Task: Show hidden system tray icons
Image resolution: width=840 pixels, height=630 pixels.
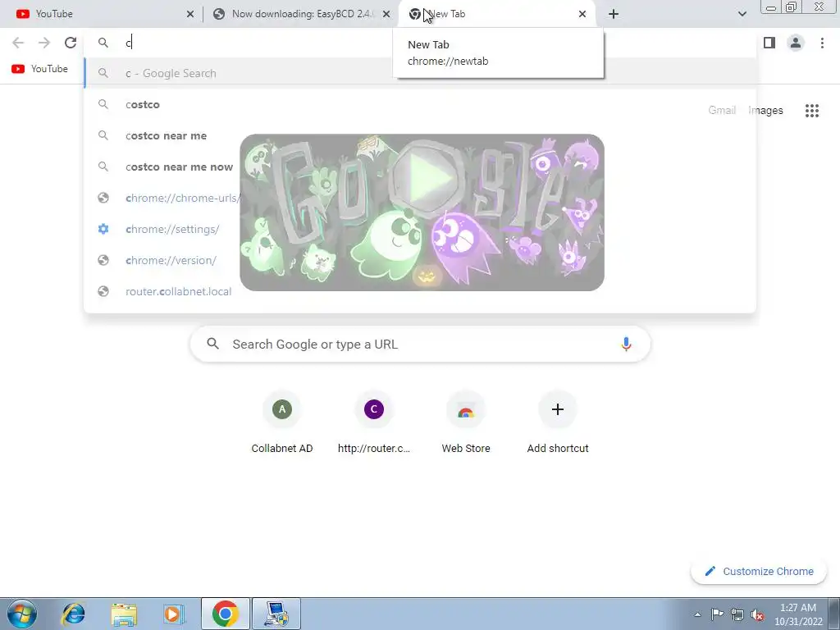Action: (x=697, y=614)
